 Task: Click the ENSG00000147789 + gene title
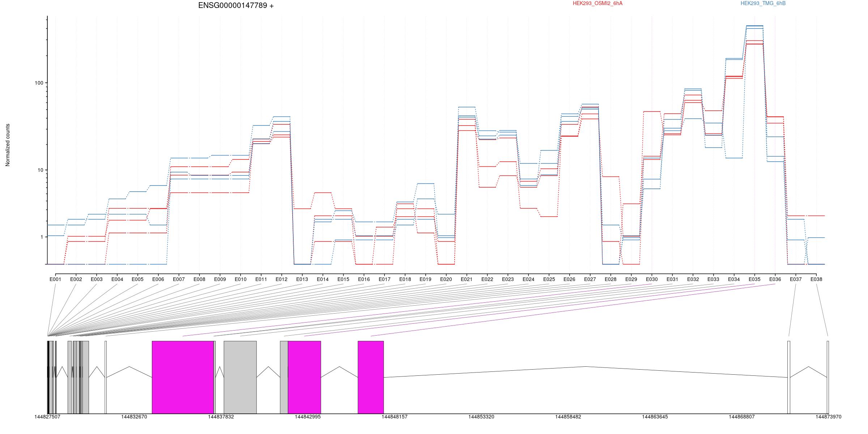click(236, 5)
